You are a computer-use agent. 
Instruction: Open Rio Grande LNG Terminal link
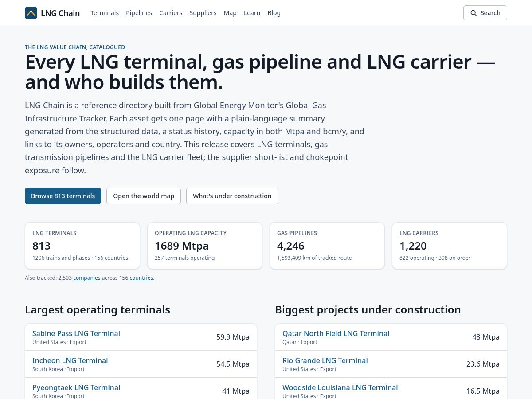pyautogui.click(x=325, y=360)
